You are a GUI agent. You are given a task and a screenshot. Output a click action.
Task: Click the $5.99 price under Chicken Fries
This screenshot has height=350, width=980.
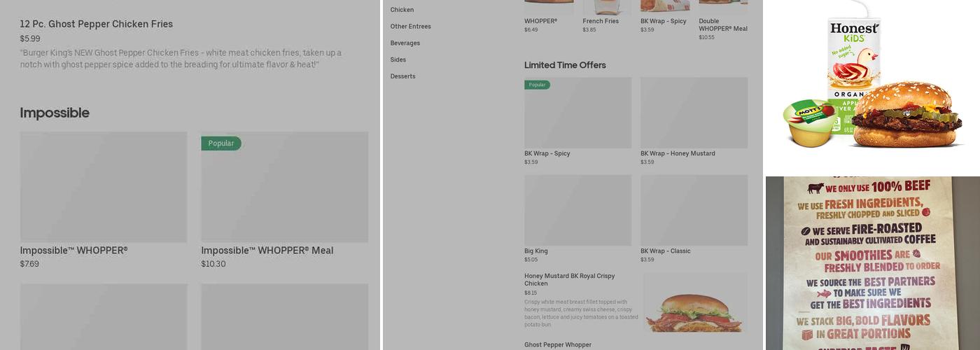[x=30, y=38]
